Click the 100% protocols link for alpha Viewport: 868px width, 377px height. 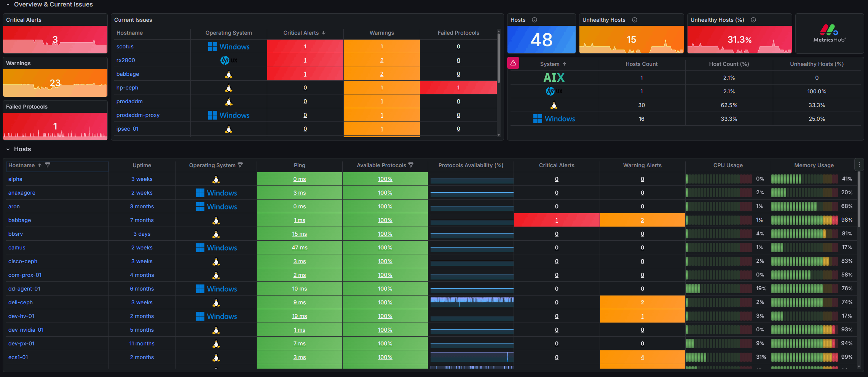click(x=385, y=179)
